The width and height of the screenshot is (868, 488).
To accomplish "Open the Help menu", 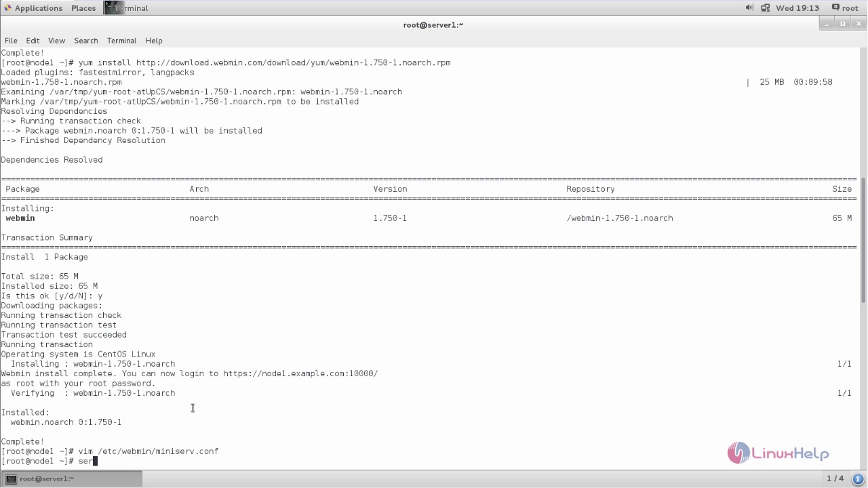I will coord(154,41).
